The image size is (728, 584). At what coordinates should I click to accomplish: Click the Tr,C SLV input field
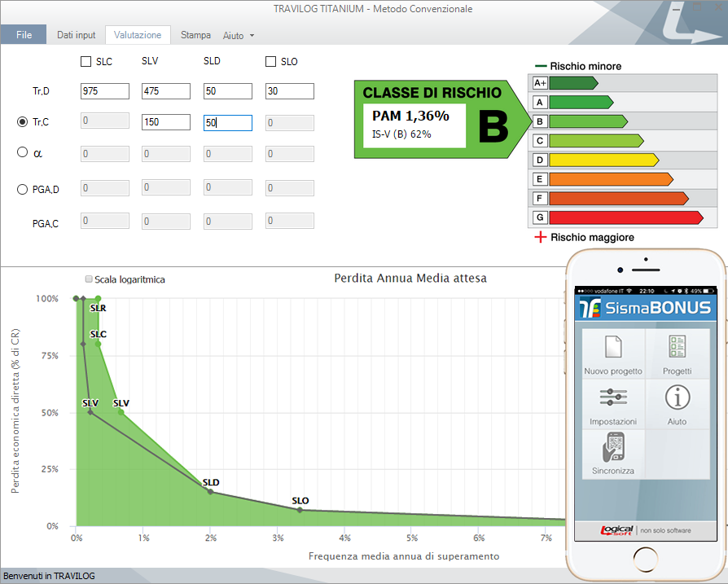tap(166, 123)
